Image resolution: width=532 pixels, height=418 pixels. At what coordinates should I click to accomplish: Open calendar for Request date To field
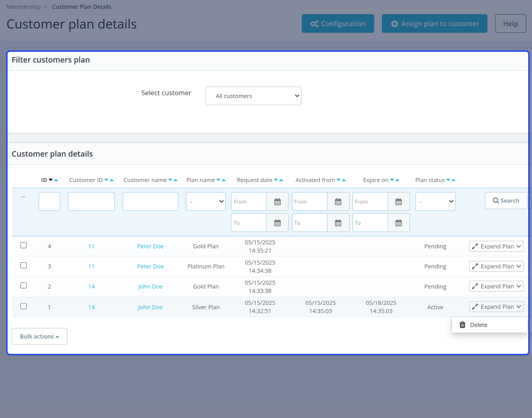(x=277, y=223)
